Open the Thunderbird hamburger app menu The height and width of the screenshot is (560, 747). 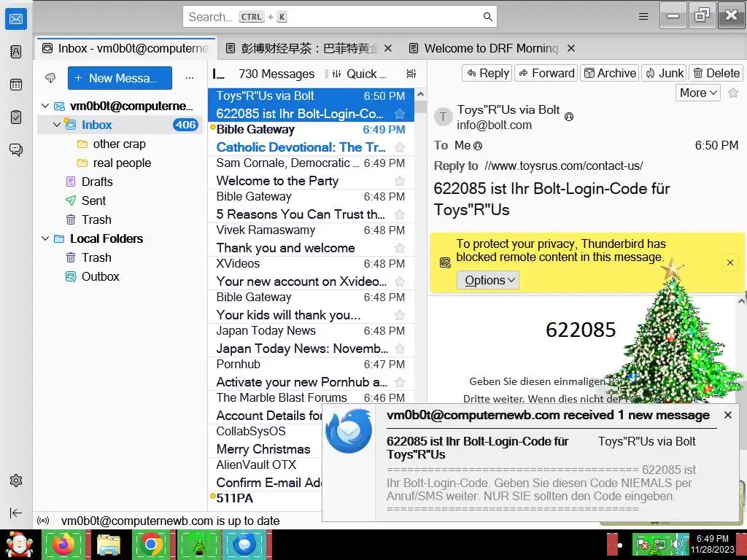[x=643, y=17]
